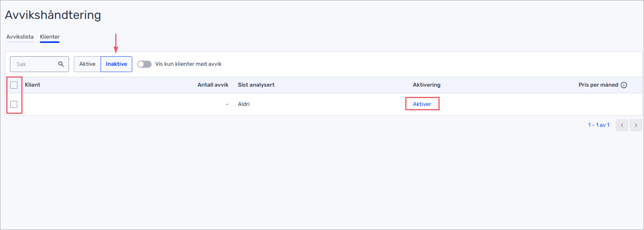Click the Aktiver link
This screenshot has width=644, height=230.
(422, 104)
